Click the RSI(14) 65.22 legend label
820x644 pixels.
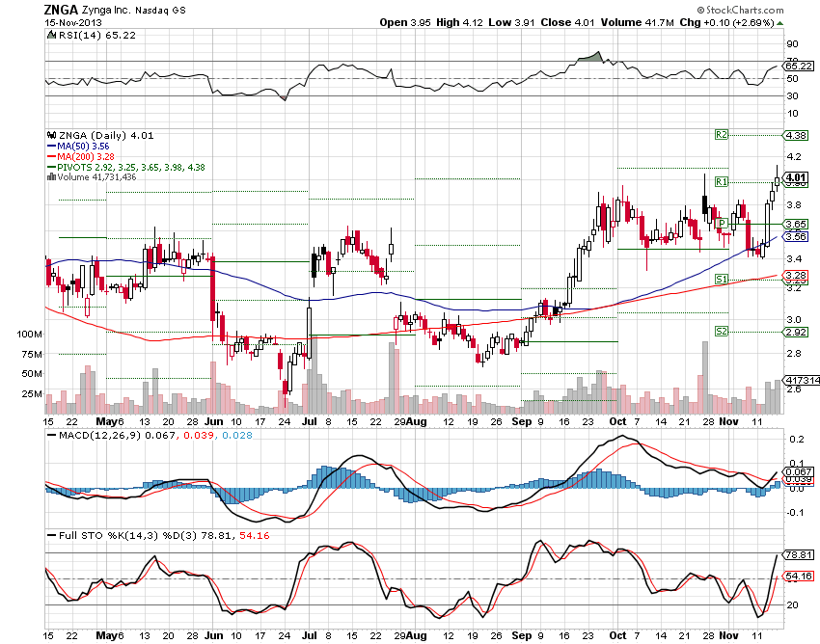tap(97, 35)
